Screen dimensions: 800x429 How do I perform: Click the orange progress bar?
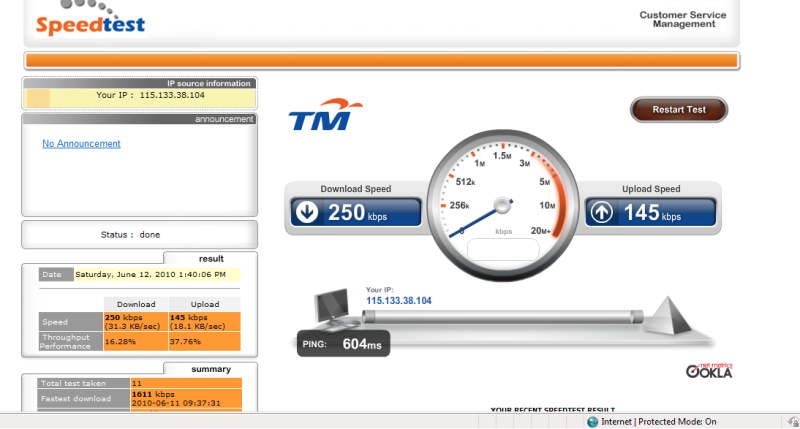coord(380,60)
